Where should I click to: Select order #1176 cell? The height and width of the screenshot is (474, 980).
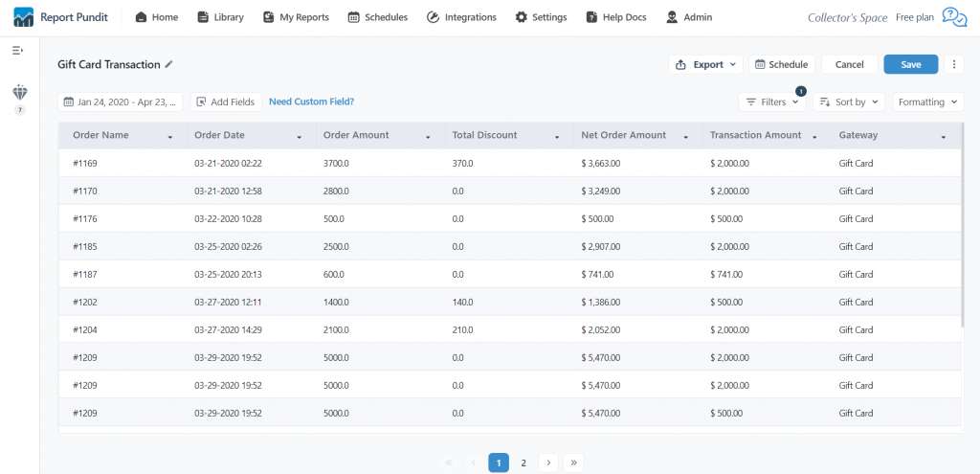pyautogui.click(x=85, y=219)
